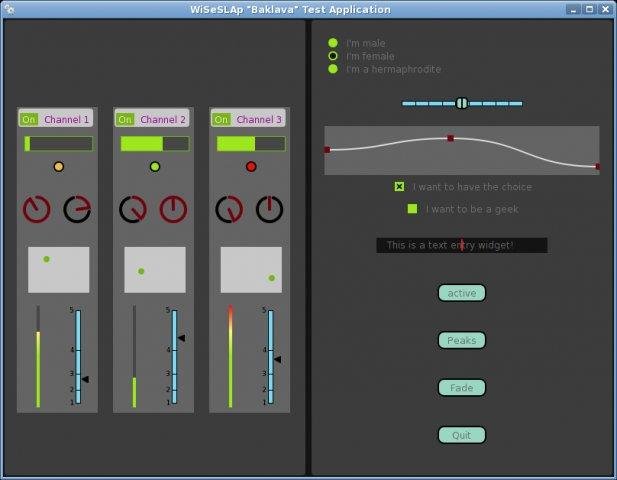Click the Fade button
Image resolution: width=617 pixels, height=480 pixels.
point(462,388)
